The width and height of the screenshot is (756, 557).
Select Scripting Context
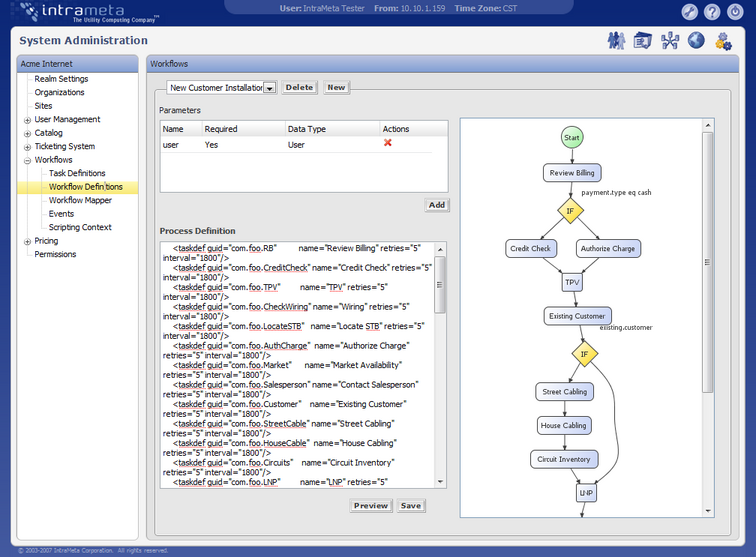[80, 227]
